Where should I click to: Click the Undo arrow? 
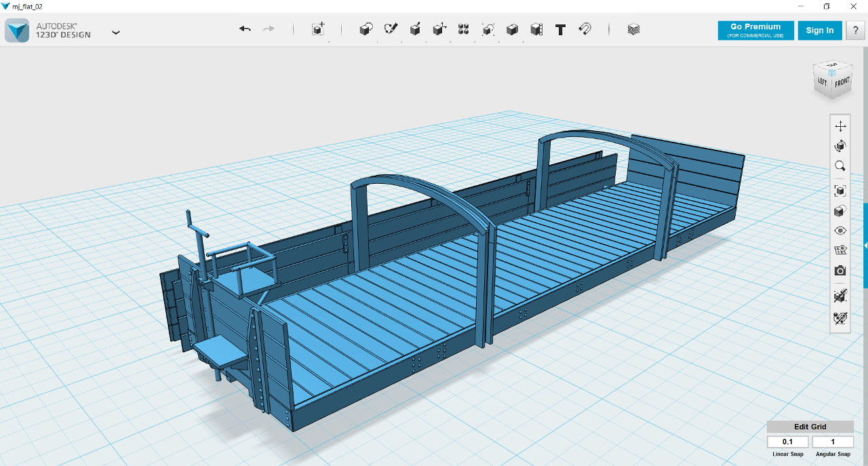coord(245,29)
